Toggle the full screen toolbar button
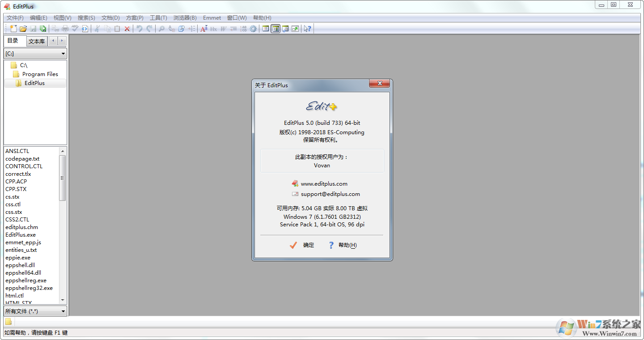This screenshot has width=644, height=340. 295,29
